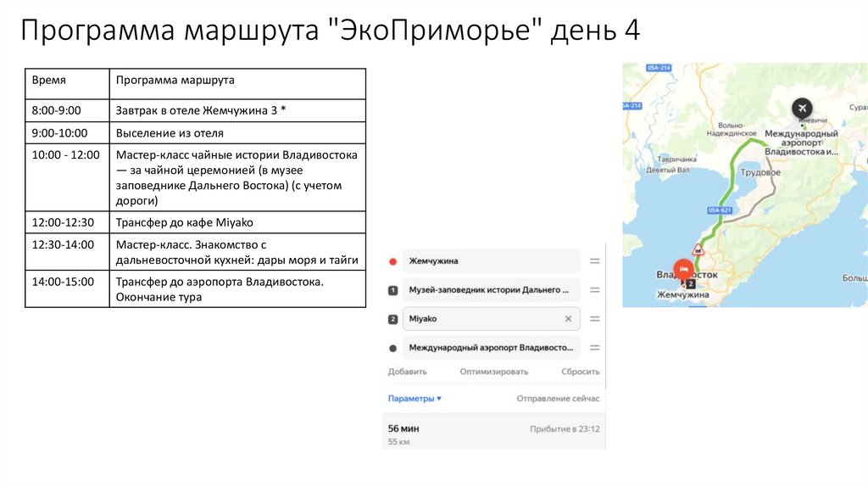Click the red hotel pin on the map
This screenshot has height=487, width=868.
(684, 269)
